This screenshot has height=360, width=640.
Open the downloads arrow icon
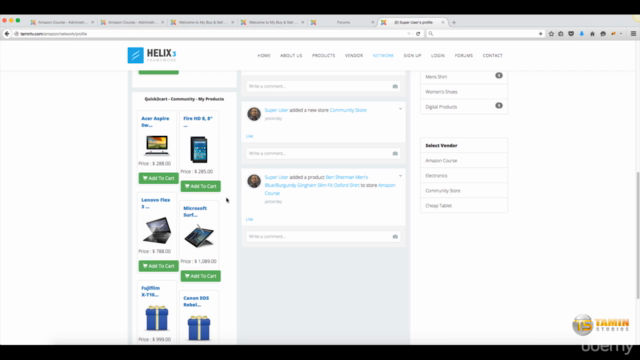pos(582,34)
